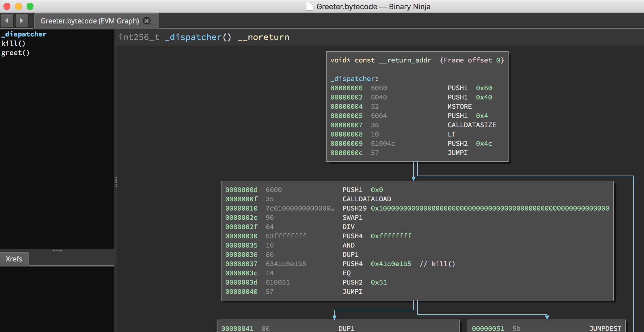
Task: Click the 0x41c0e1b5 kill() selector value
Action: click(391, 264)
